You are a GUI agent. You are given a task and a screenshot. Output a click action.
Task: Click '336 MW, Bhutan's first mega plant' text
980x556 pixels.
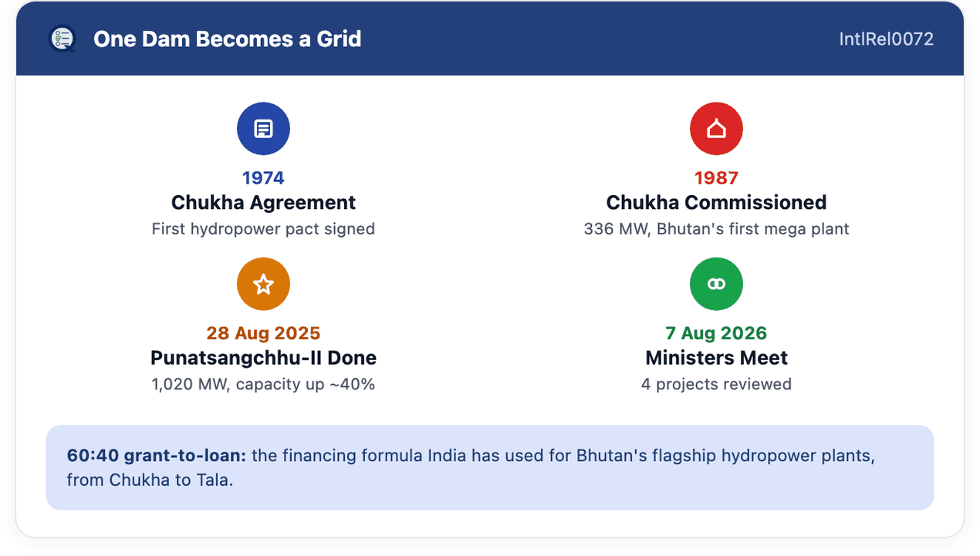pyautogui.click(x=716, y=229)
